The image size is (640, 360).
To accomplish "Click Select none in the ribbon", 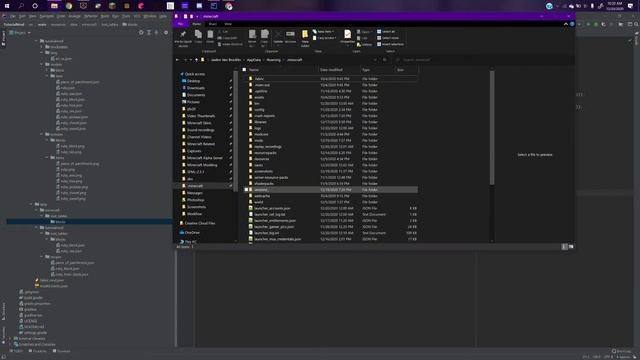I will (388, 38).
